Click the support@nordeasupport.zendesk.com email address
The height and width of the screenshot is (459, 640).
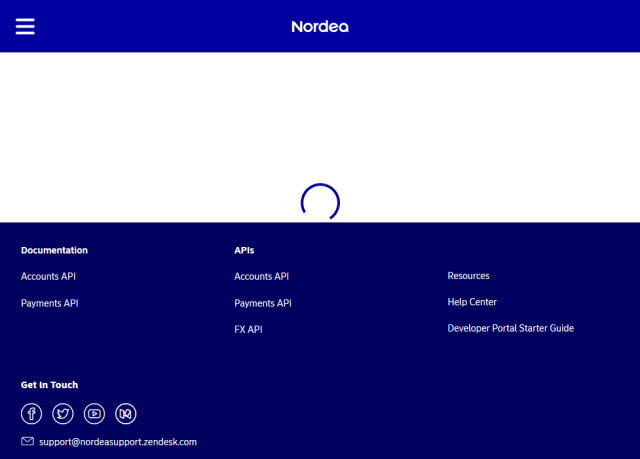pyautogui.click(x=118, y=442)
